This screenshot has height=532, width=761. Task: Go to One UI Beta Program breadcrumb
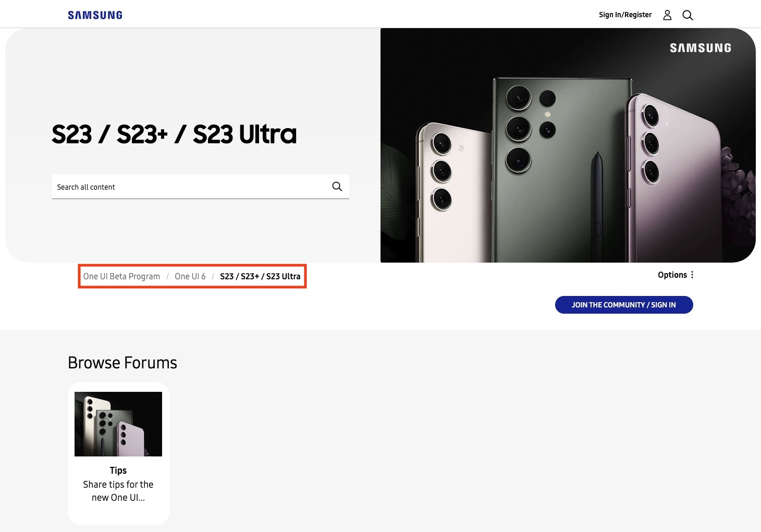[x=121, y=276]
